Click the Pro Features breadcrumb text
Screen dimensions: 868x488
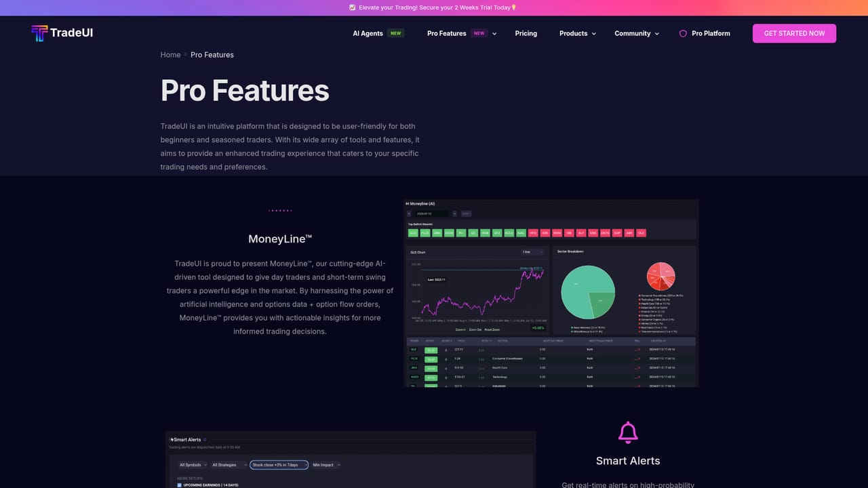pos(212,55)
